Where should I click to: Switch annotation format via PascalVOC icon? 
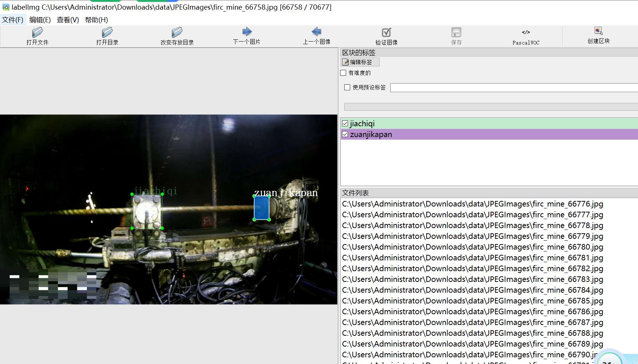click(526, 32)
